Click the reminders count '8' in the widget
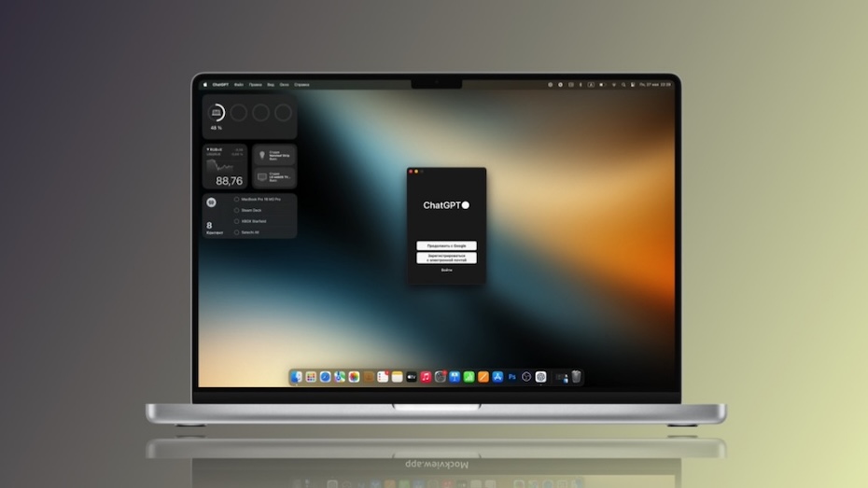 click(209, 225)
